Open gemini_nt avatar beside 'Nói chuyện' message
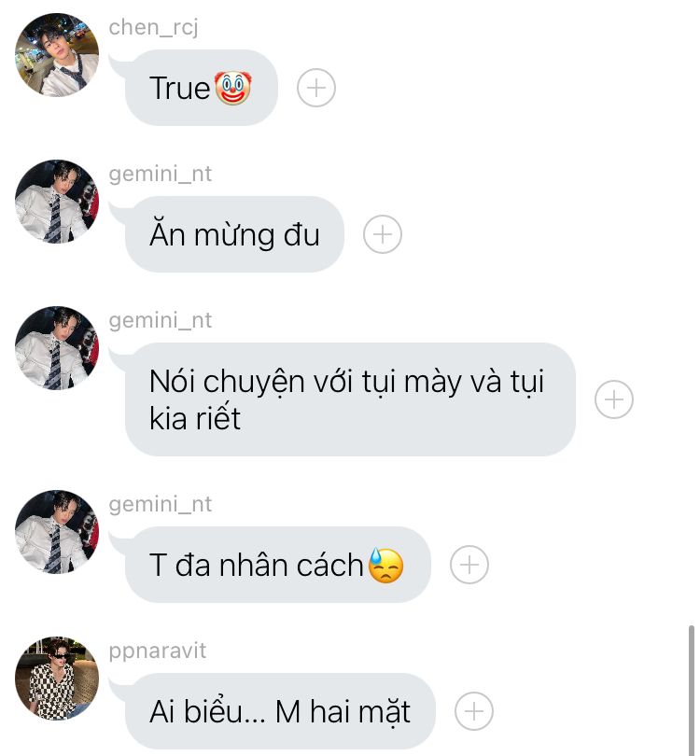Image resolution: width=700 pixels, height=756 pixels. point(57,348)
